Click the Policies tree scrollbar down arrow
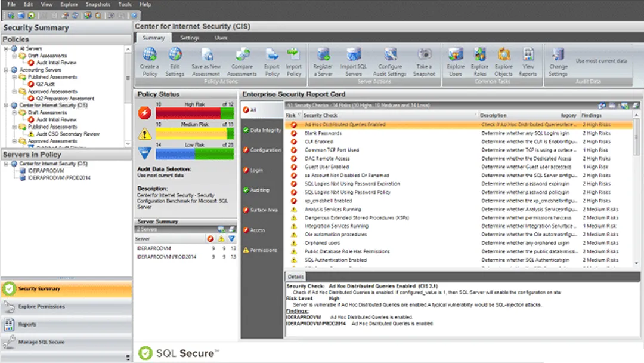 point(128,144)
